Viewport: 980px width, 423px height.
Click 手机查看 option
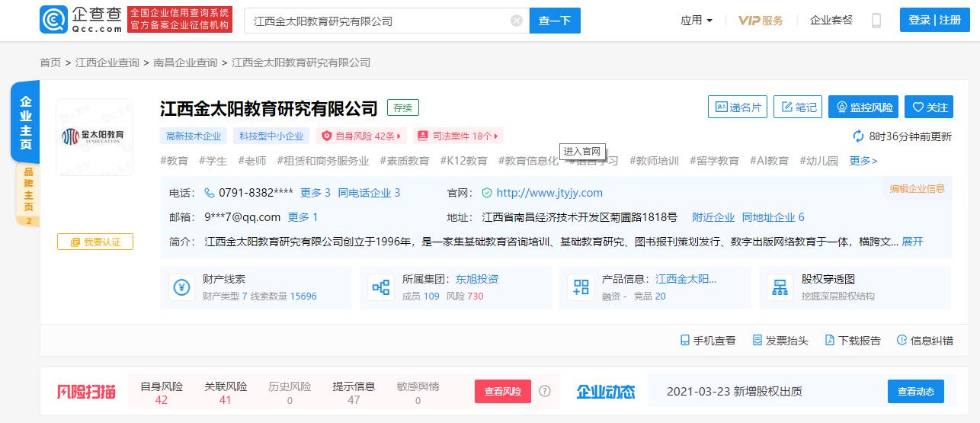(x=708, y=341)
